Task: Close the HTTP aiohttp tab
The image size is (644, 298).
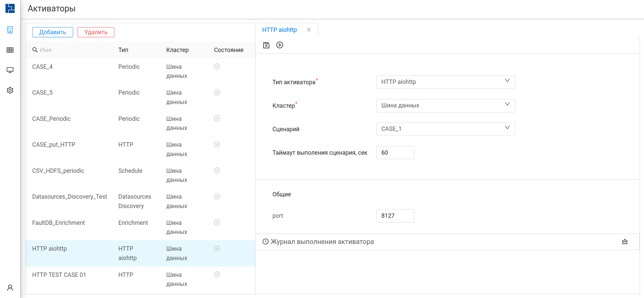Action: click(x=309, y=30)
